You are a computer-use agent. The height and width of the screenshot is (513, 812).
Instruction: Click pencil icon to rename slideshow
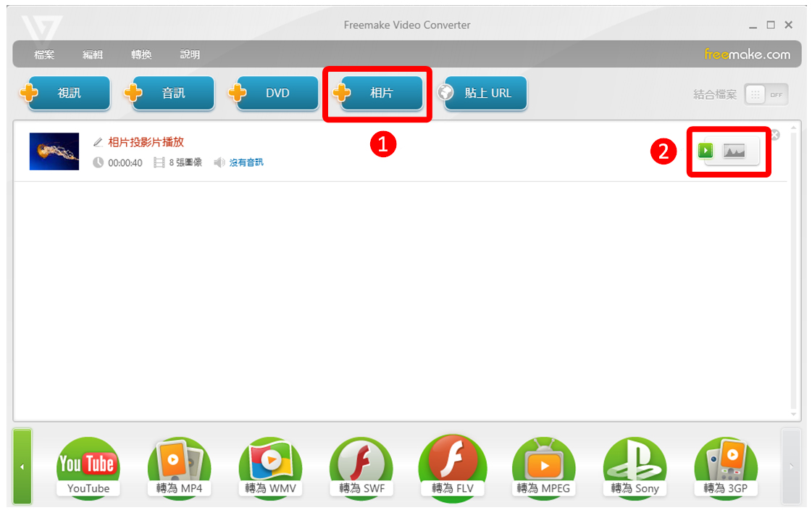(98, 142)
